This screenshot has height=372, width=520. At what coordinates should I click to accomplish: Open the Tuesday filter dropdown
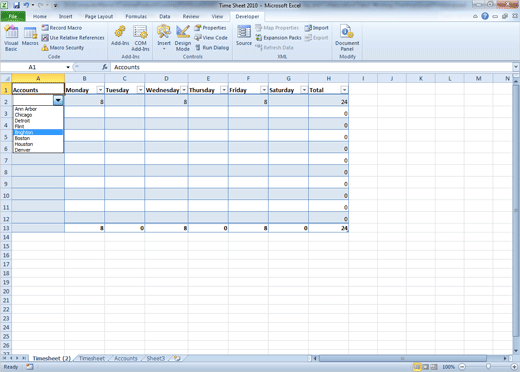pos(140,90)
